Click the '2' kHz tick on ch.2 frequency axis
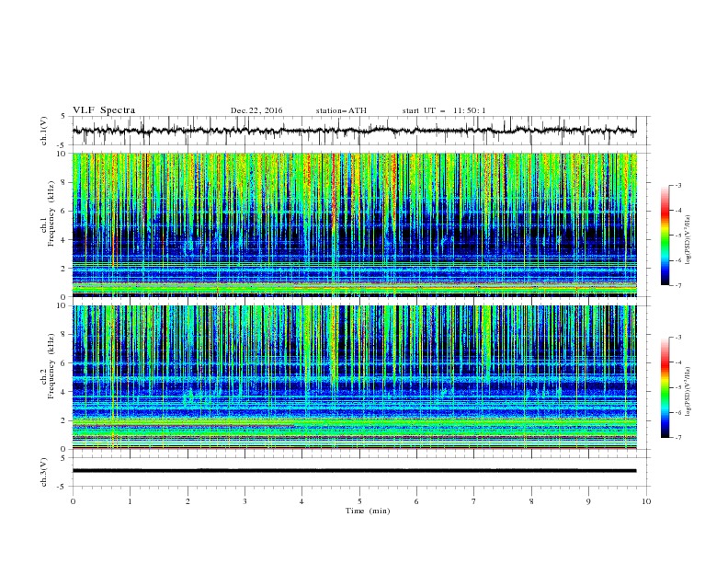 pyautogui.click(x=64, y=420)
